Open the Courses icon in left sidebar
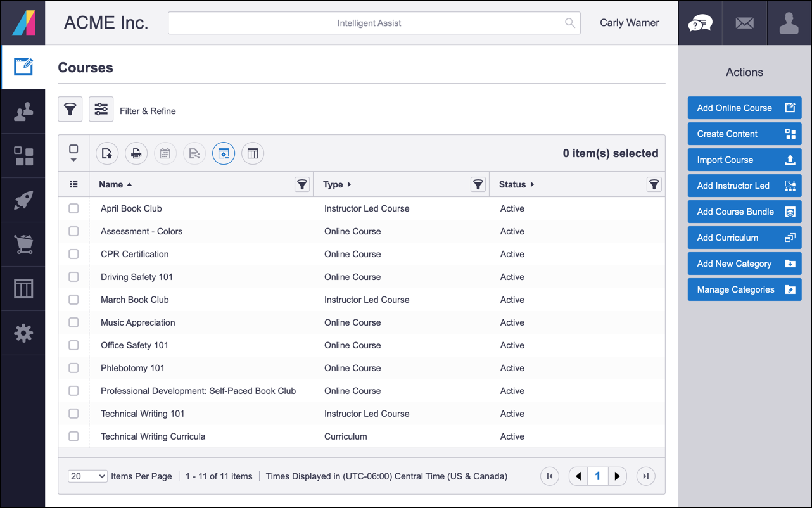This screenshot has height=508, width=812. (23, 67)
